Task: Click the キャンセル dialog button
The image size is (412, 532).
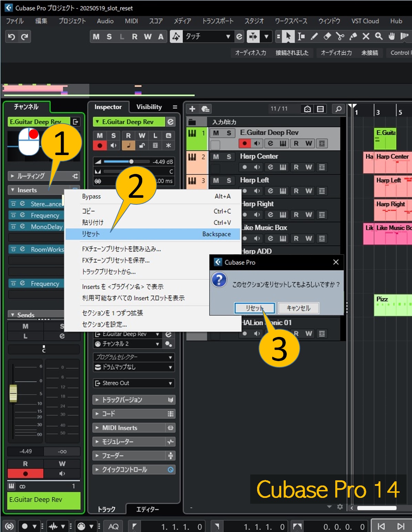Action: tap(298, 308)
